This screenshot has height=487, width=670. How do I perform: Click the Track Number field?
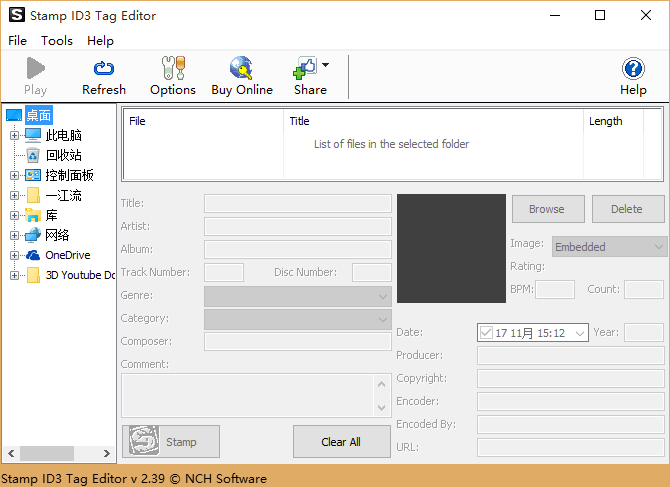(224, 273)
